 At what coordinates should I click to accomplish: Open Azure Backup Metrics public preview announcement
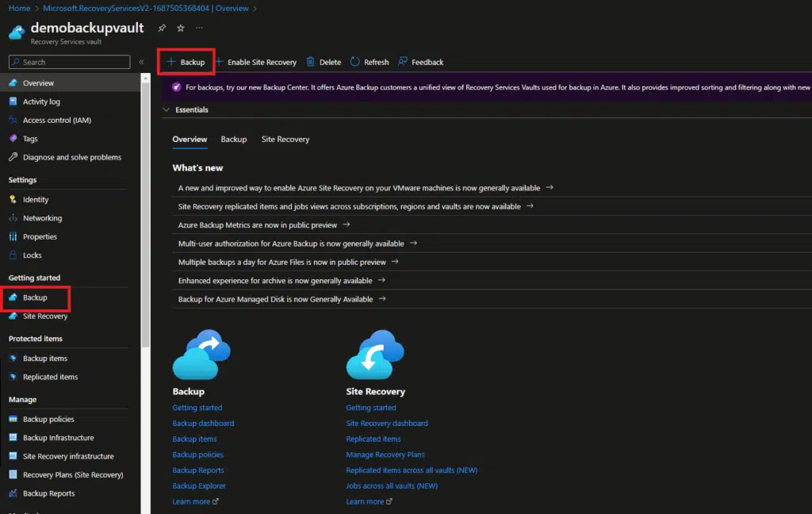pos(264,225)
